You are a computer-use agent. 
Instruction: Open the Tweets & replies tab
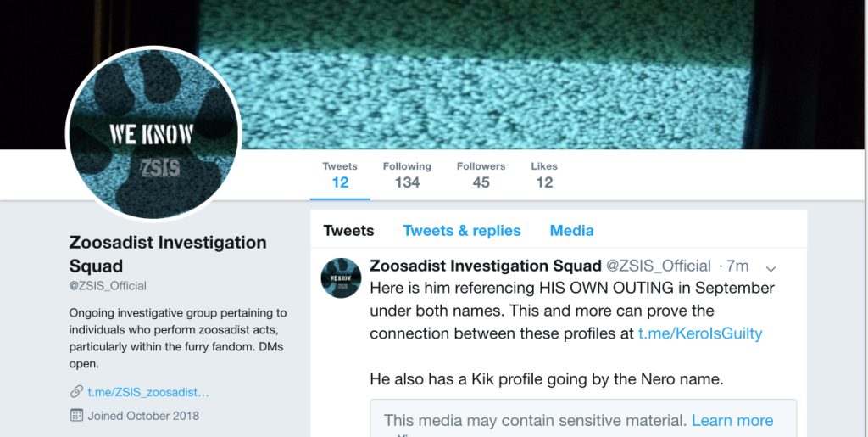click(x=462, y=231)
